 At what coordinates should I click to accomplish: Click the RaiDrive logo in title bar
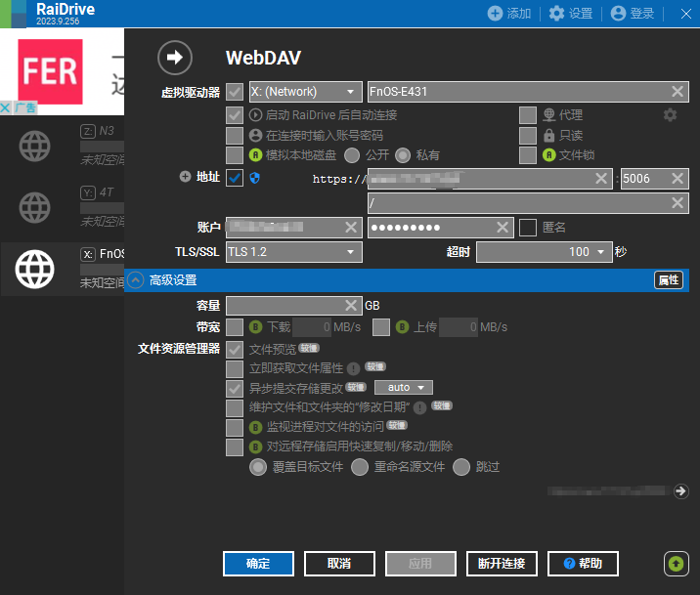pyautogui.click(x=14, y=14)
